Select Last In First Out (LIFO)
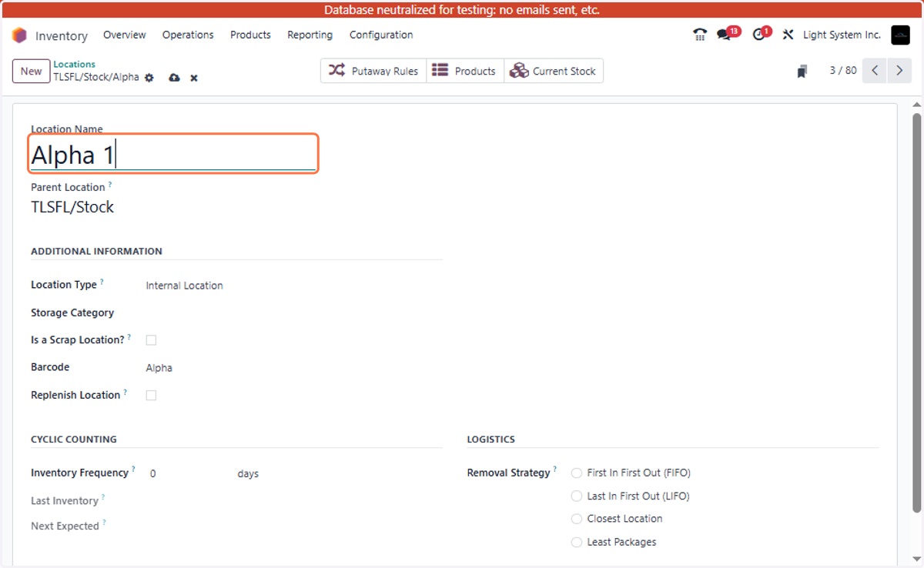Viewport: 924px width, 568px height. [577, 496]
